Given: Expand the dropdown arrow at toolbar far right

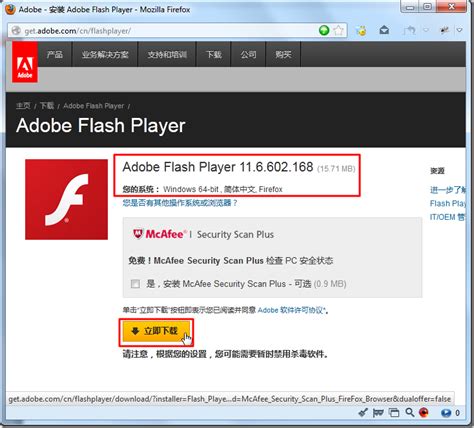Looking at the screenshot, I should (460, 30).
